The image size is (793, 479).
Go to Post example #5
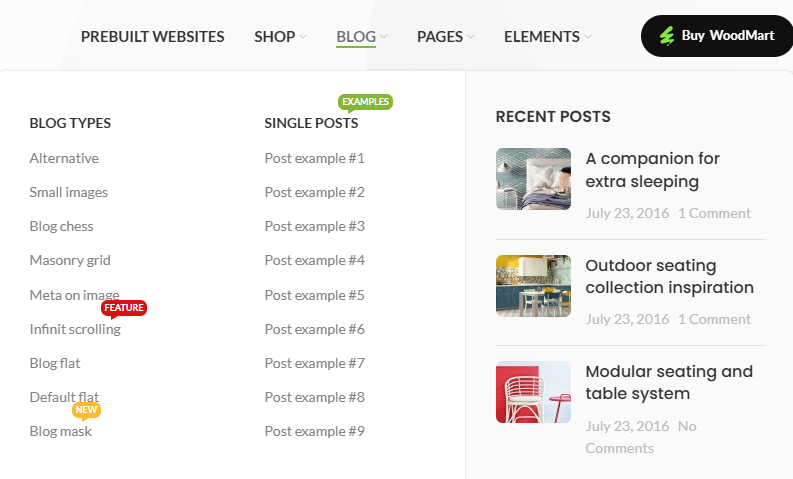click(x=314, y=295)
